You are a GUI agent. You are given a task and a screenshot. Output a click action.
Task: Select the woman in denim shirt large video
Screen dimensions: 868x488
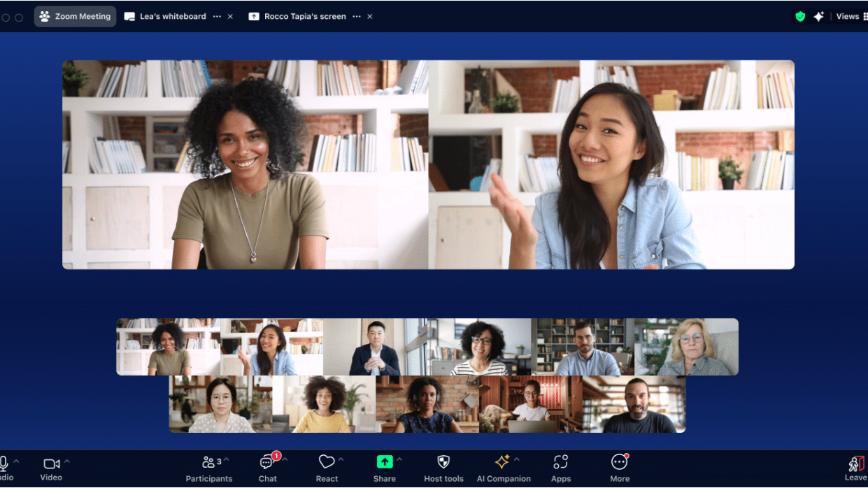[611, 165]
